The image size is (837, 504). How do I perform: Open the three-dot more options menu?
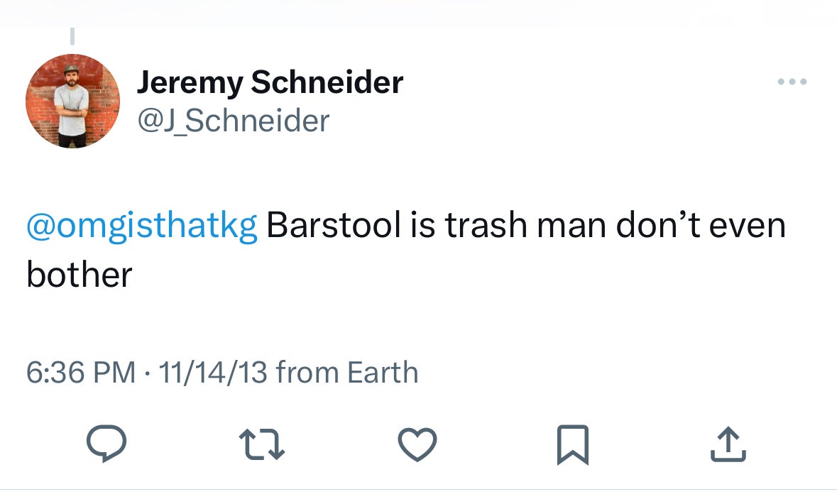click(792, 82)
